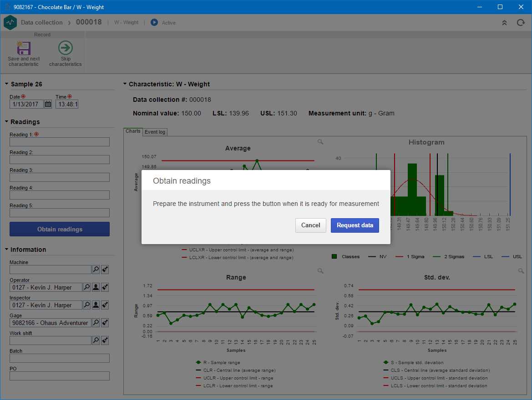Screen dimensions: 532x400
Task: Click the Inspector person icon
Action: (96, 305)
